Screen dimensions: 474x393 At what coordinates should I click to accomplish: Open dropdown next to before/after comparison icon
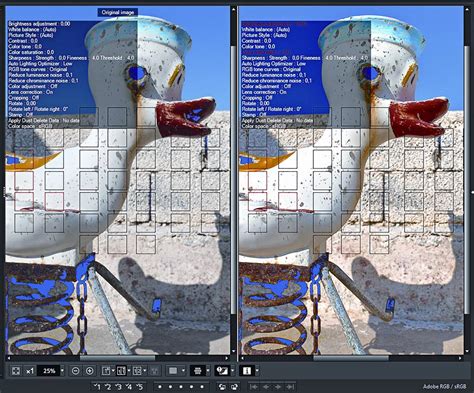click(129, 371)
